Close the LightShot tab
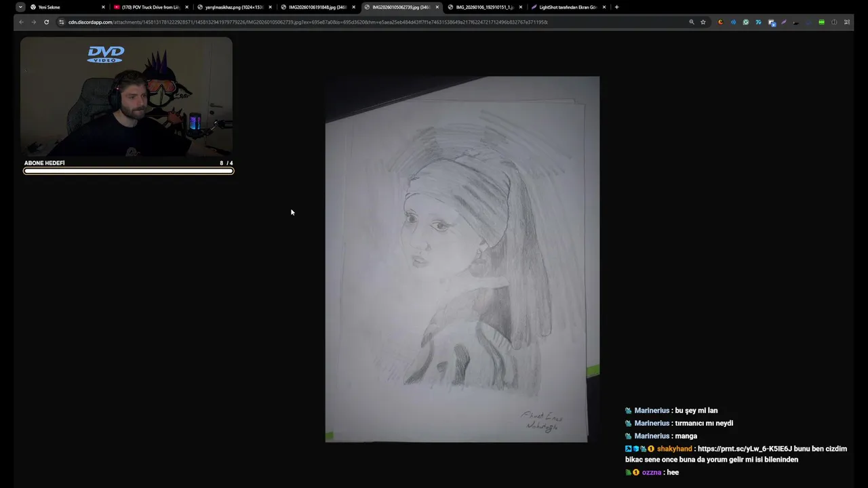 click(x=604, y=7)
